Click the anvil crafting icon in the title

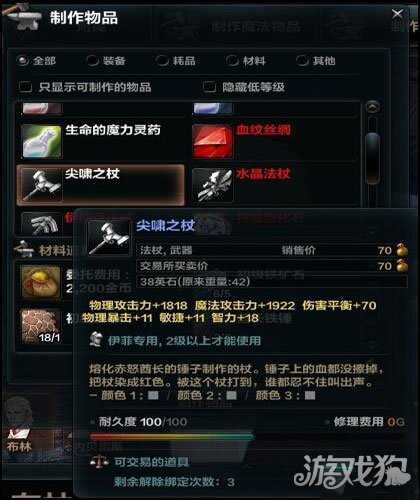[x=21, y=17]
